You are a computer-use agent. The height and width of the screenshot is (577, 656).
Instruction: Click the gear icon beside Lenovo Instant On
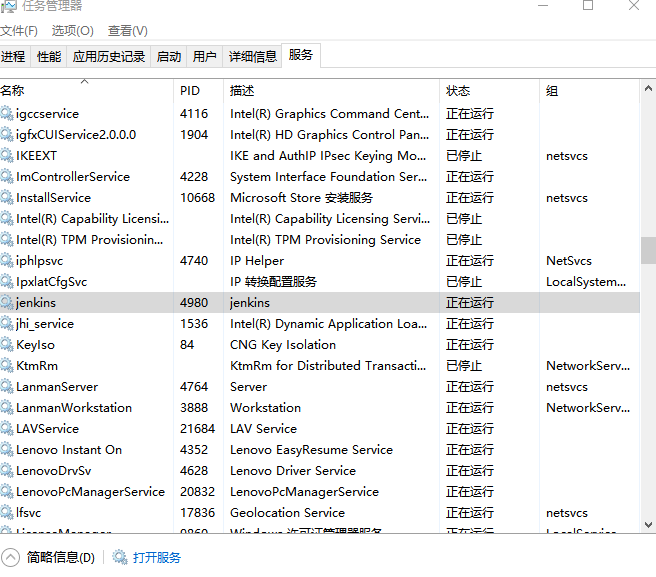[x=7, y=449]
